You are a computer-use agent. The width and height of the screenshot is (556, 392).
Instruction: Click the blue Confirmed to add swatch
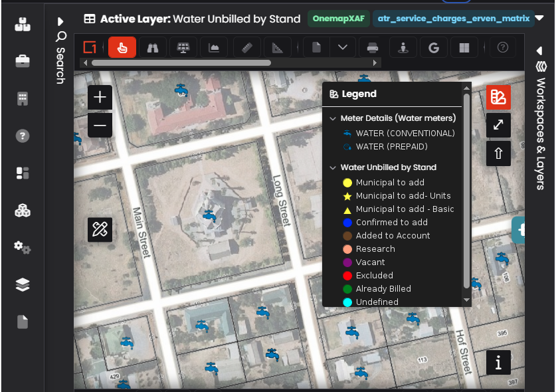(347, 223)
